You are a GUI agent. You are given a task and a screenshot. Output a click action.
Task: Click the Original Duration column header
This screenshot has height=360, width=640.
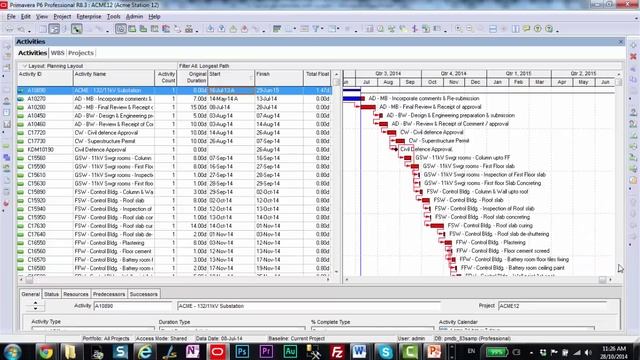click(192, 78)
